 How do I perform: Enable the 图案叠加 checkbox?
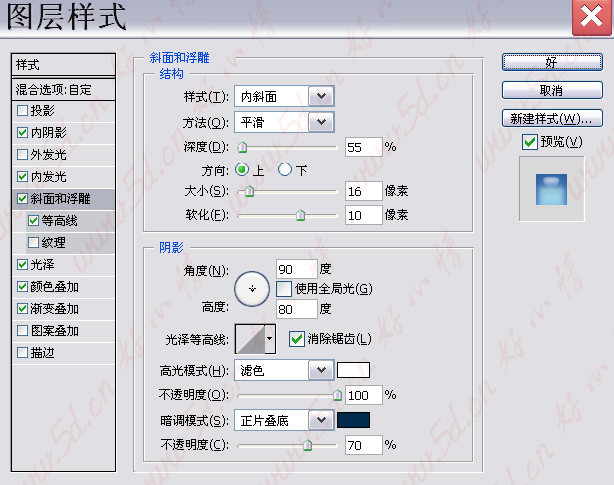coord(22,330)
